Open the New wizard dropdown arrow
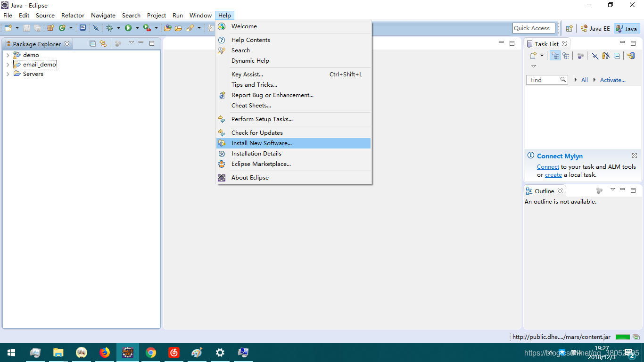 (17, 28)
